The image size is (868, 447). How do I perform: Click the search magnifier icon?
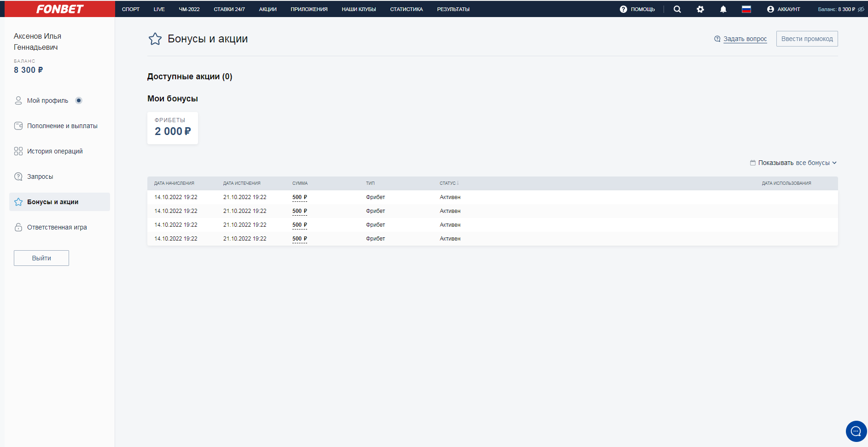point(677,9)
